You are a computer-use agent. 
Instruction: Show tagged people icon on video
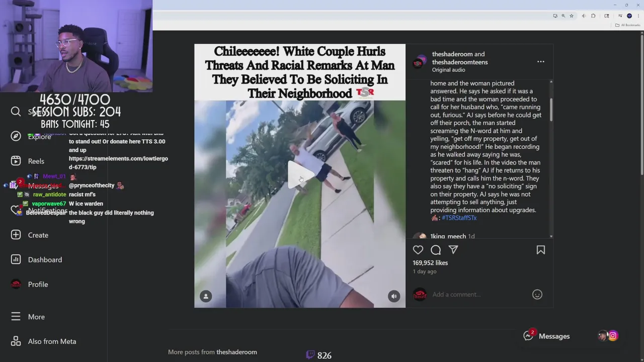[206, 296]
